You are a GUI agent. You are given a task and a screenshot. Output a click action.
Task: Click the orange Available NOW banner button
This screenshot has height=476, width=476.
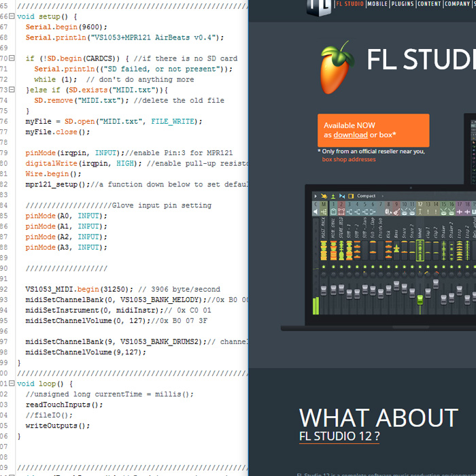click(x=373, y=131)
